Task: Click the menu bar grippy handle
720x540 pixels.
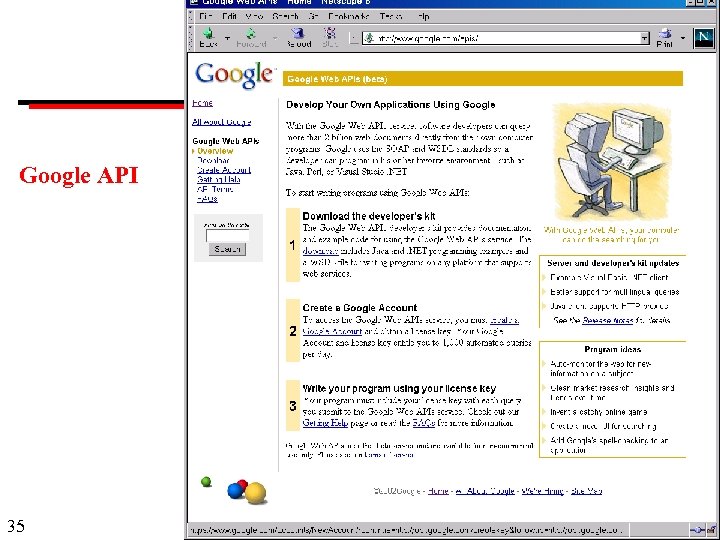Action: pos(191,17)
